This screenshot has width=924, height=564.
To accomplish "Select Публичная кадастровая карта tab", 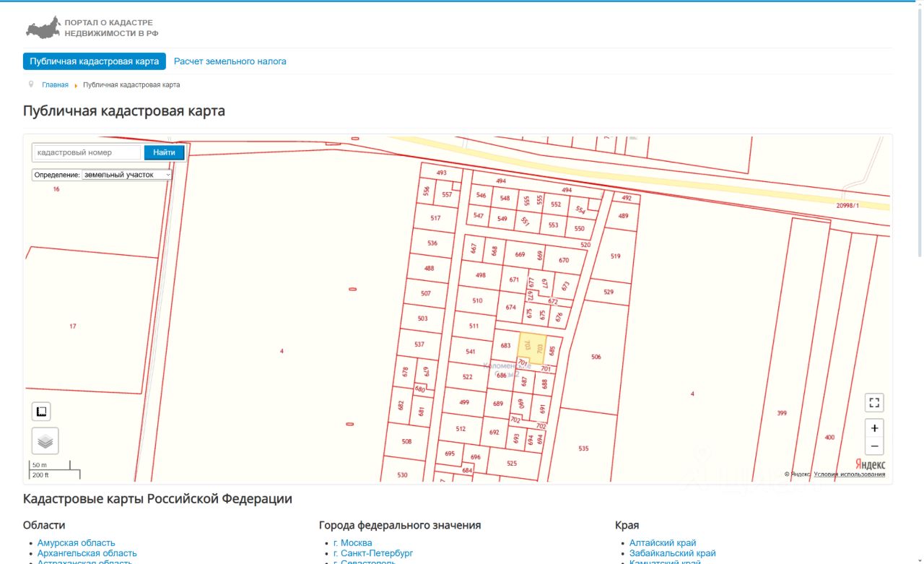I will 95,61.
